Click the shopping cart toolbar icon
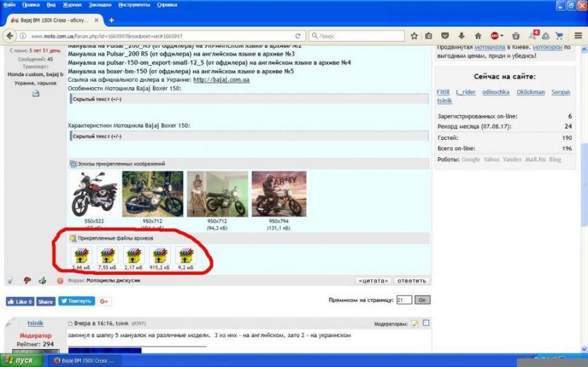Screen dimensions: 588x367 [560, 36]
